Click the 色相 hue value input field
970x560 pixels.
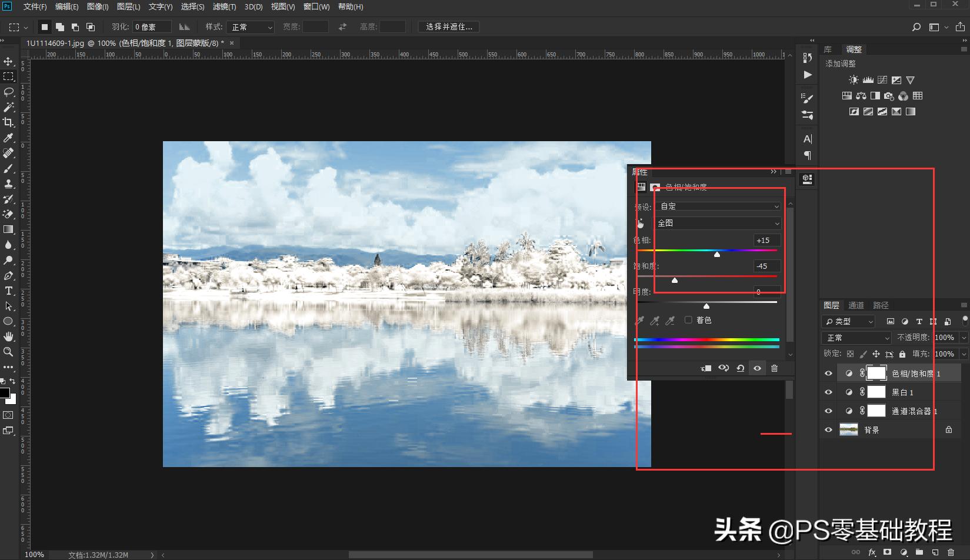point(766,240)
